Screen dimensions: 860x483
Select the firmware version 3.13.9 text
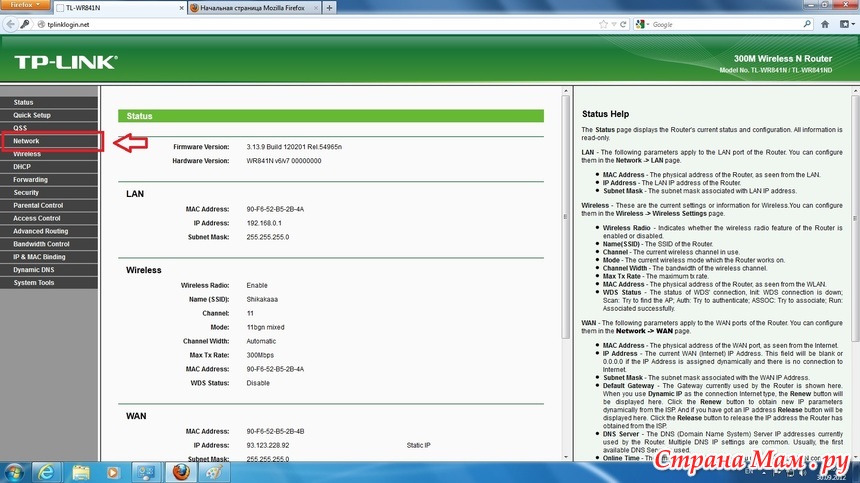pyautogui.click(x=294, y=147)
